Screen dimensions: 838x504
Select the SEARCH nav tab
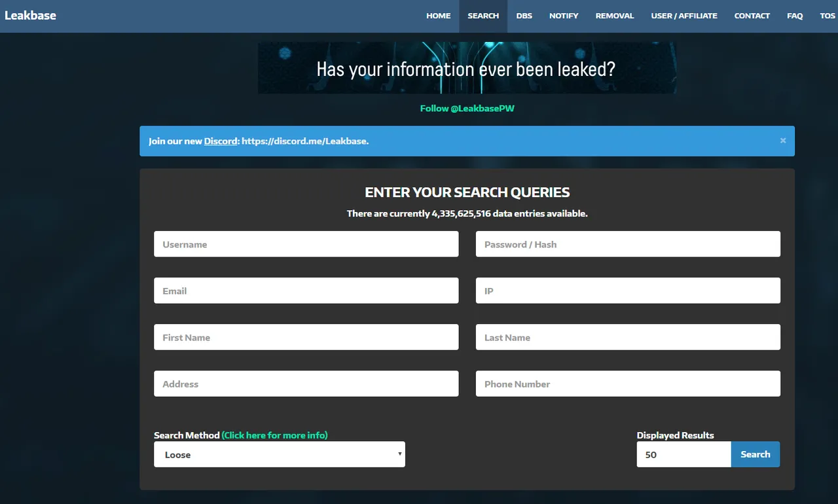pyautogui.click(x=483, y=16)
